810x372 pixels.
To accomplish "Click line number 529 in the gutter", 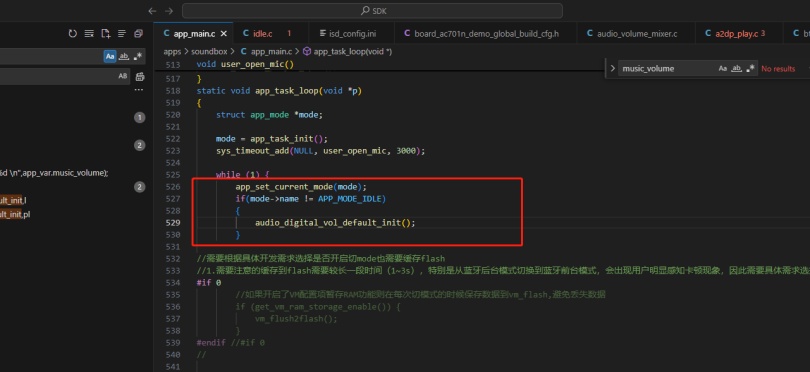I will [174, 223].
